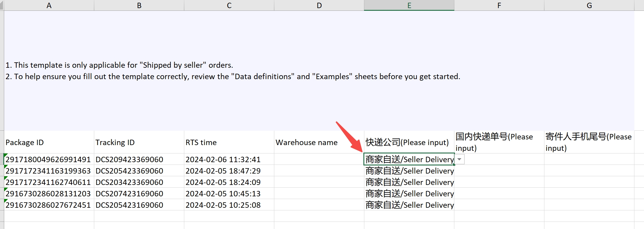Select column B header
Viewport: 644px width, 229px height.
click(139, 5)
